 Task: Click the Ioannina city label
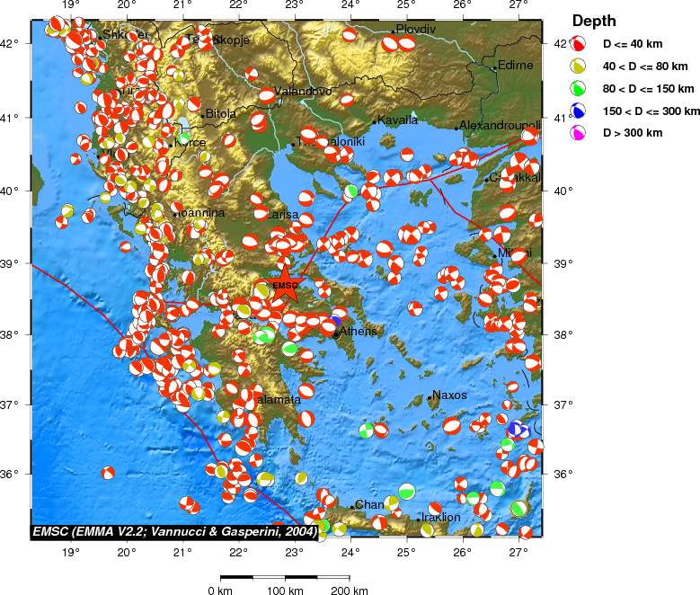tap(201, 213)
